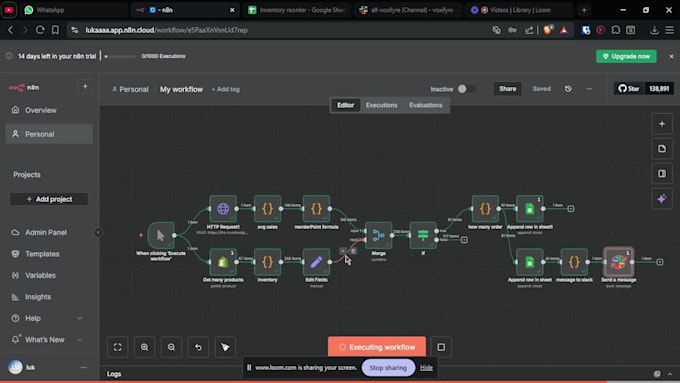Collapse the left sidebar

[98, 232]
